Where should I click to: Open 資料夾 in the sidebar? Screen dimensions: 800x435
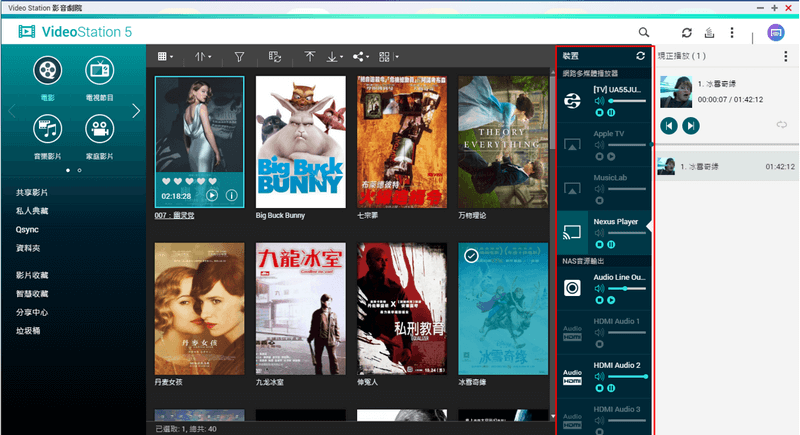(28, 248)
